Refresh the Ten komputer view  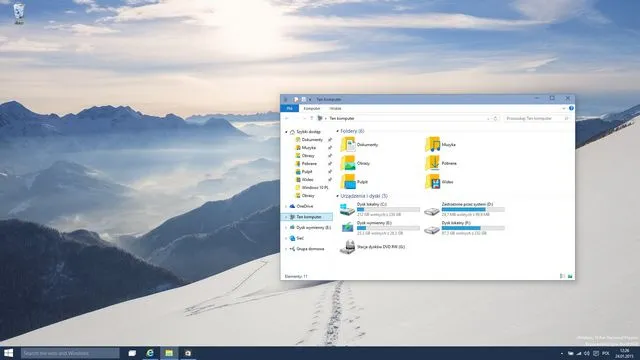[496, 118]
